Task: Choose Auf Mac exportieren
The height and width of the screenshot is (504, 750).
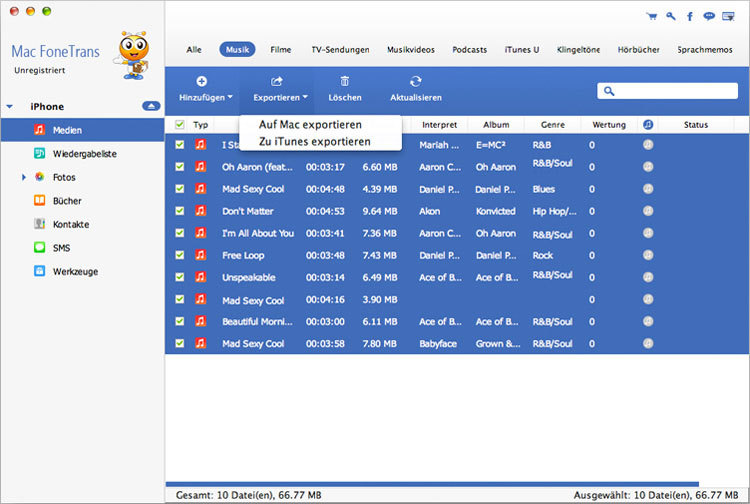Action: tap(310, 124)
